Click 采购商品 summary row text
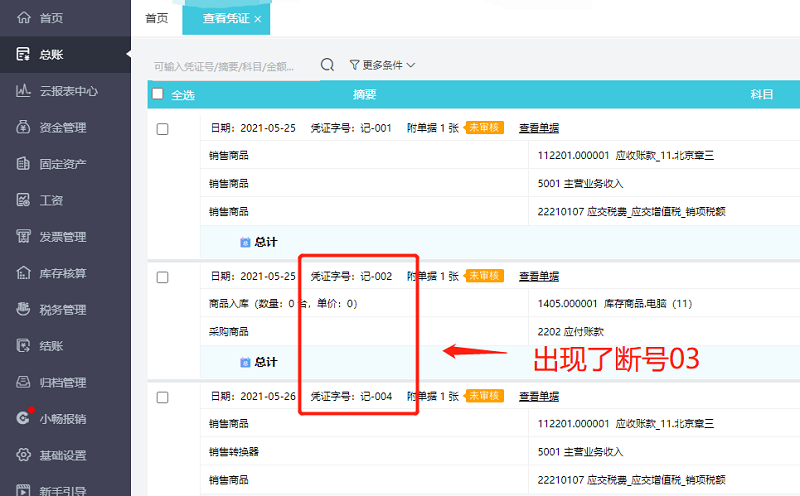800x496 pixels. [229, 332]
